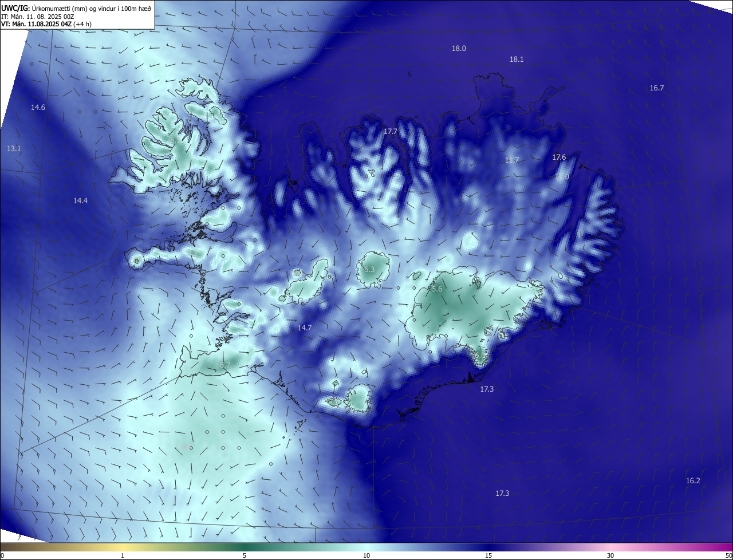Click the 16.2 value label
The image size is (733, 560).
[x=693, y=481]
